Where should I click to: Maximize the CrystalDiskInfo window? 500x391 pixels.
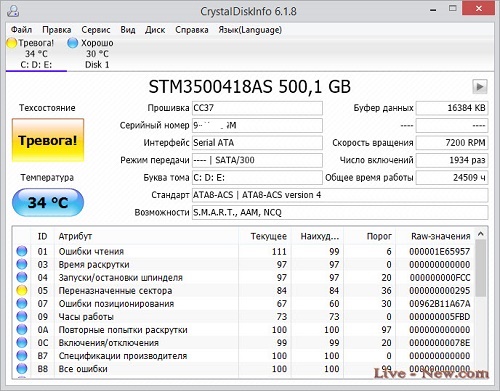click(452, 9)
